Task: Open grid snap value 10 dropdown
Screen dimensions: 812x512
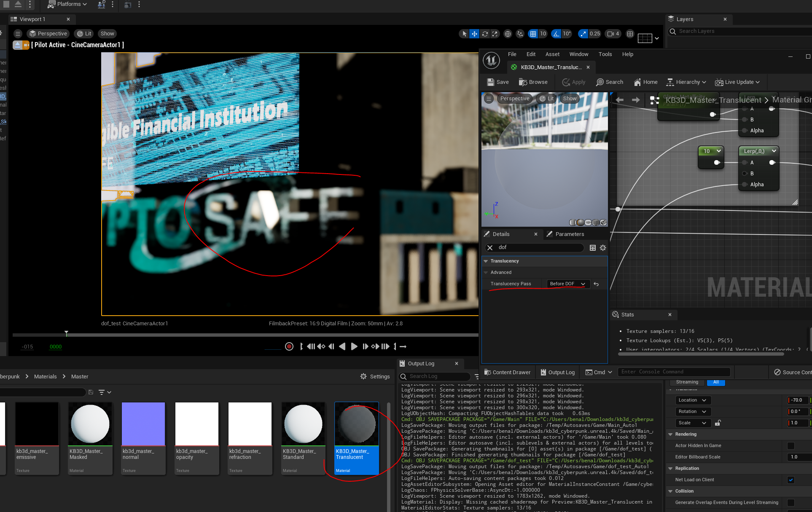Action: click(543, 34)
